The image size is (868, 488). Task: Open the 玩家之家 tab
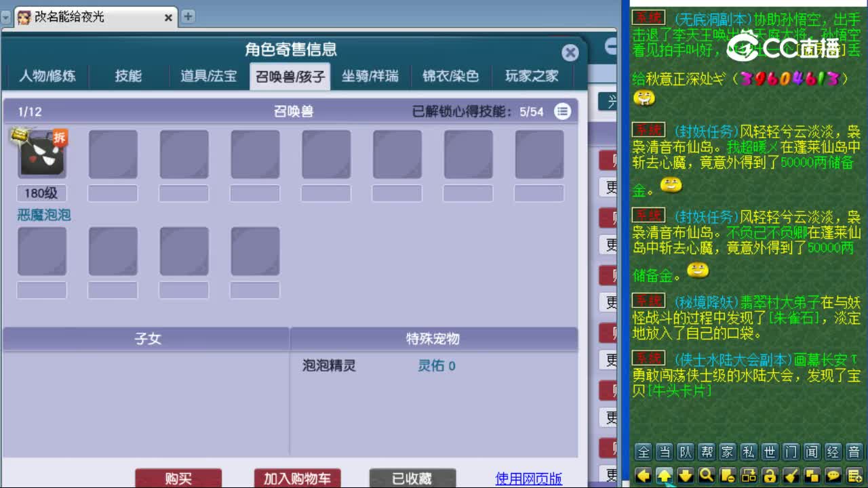click(x=532, y=76)
